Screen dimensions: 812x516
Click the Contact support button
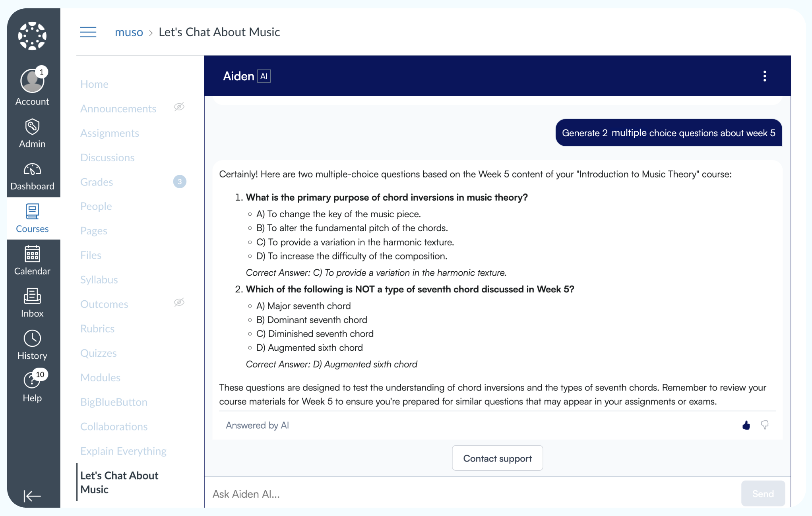[x=497, y=458]
